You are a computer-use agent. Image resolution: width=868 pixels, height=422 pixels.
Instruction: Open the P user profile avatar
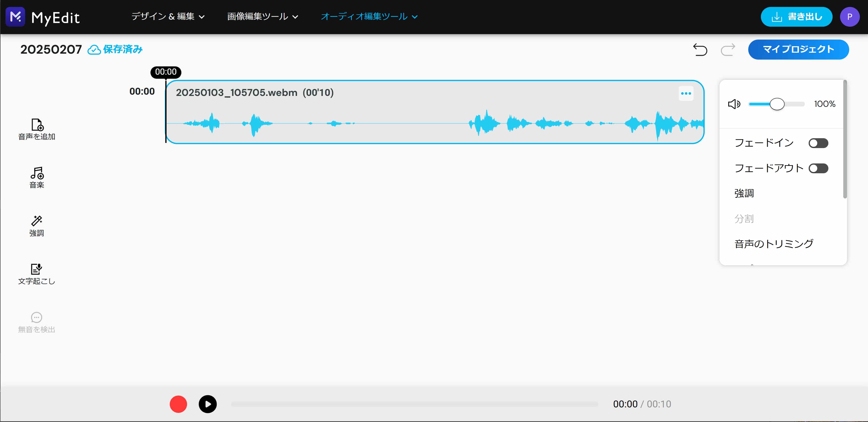(849, 17)
